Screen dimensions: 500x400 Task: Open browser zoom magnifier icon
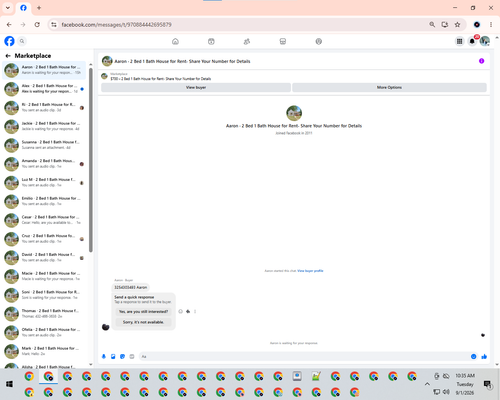432,25
